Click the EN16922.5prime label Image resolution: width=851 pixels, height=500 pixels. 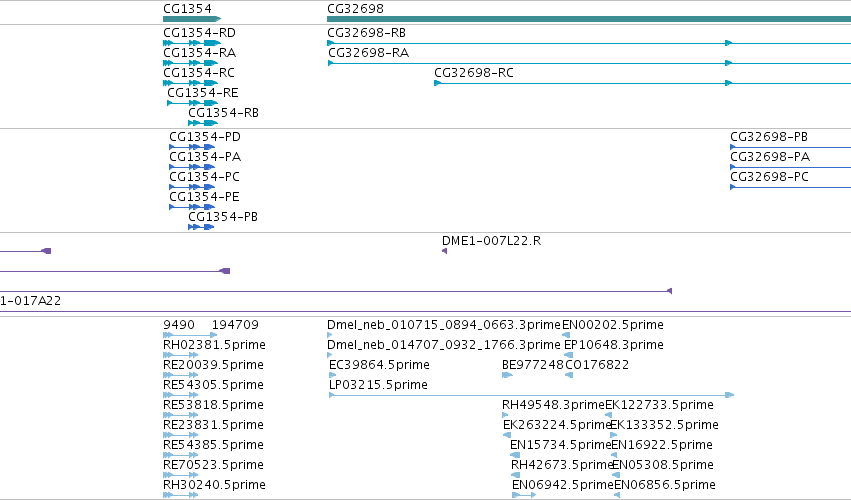(662, 446)
